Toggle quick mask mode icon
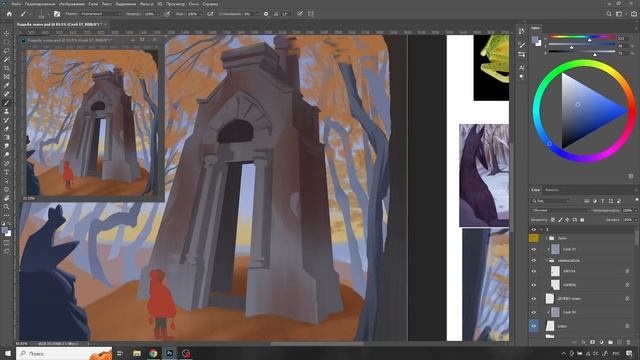Image resolution: width=640 pixels, height=360 pixels. [x=6, y=242]
